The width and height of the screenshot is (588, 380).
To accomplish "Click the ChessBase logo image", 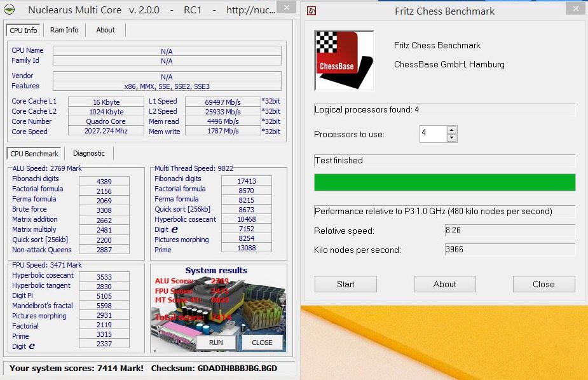I will tap(345, 60).
